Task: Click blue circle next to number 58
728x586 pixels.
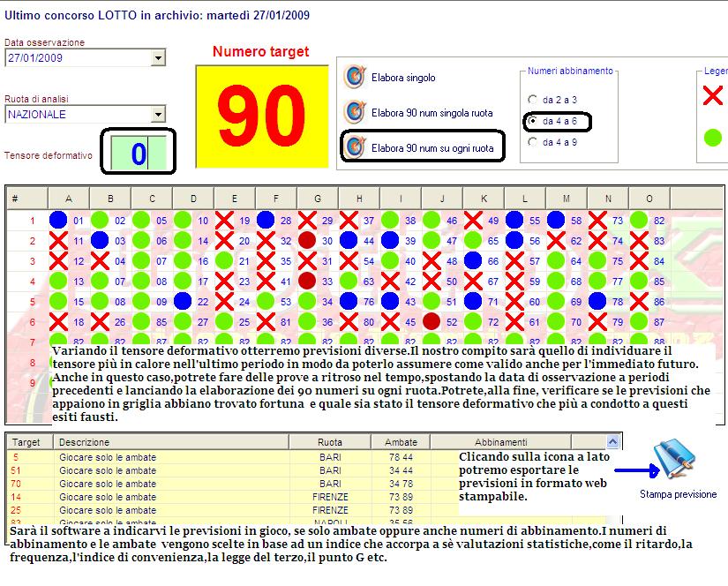Action: [556, 220]
